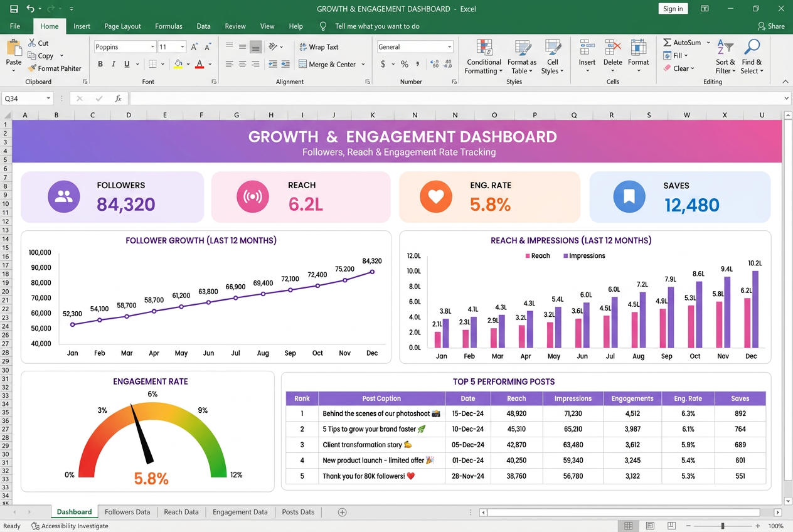Click the Orientation text angle icon
This screenshot has width=793, height=532.
(x=273, y=47)
